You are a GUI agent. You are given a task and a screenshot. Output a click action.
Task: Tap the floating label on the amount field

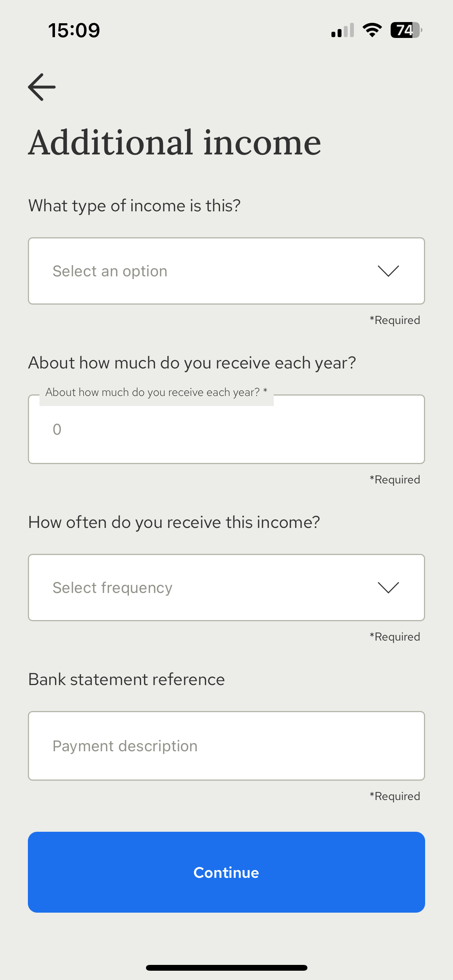pos(156,392)
